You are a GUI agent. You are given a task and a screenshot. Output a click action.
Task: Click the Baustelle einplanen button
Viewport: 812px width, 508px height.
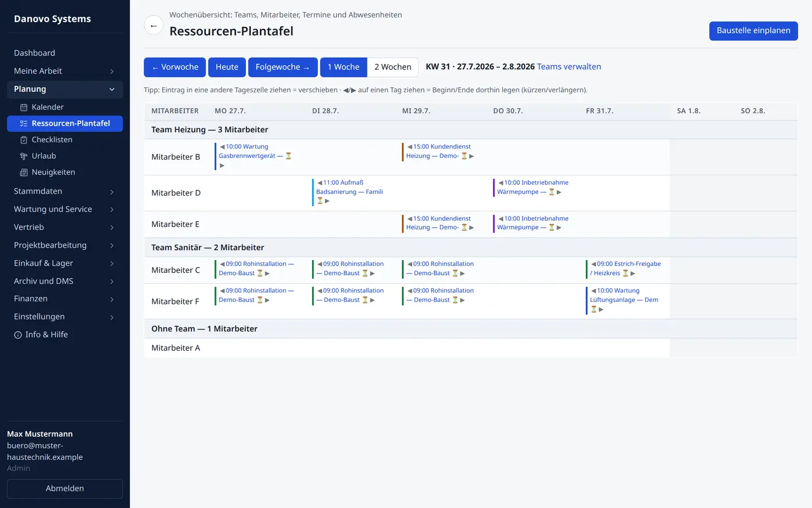click(753, 31)
